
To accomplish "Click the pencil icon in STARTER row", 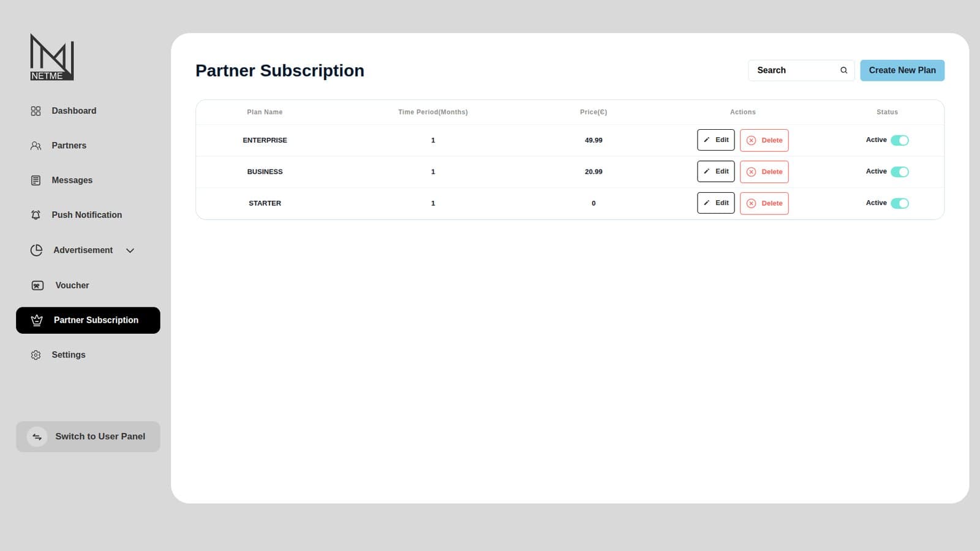I will click(706, 203).
